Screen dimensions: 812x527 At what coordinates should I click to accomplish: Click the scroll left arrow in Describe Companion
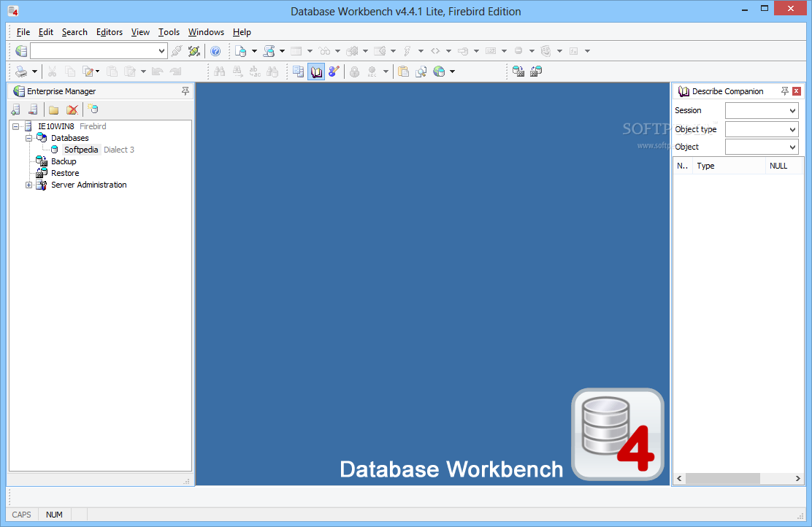pyautogui.click(x=679, y=479)
